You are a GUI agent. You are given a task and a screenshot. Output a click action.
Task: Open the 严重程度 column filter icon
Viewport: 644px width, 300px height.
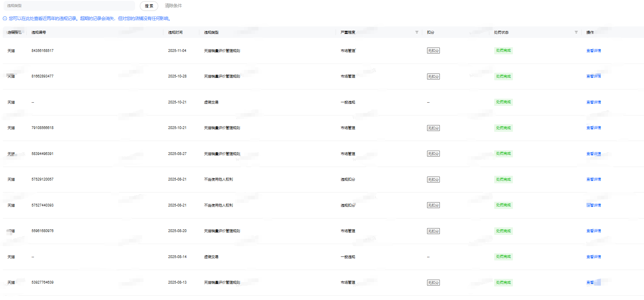pos(417,32)
